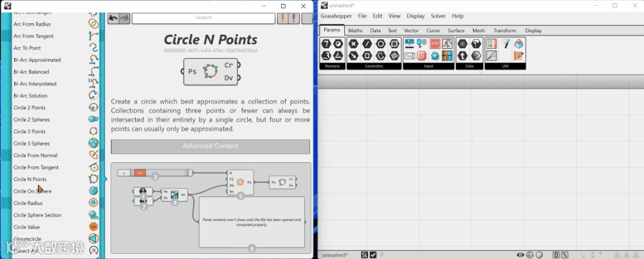Switch to the Vector tab
The image size is (644, 259).
pyautogui.click(x=411, y=30)
